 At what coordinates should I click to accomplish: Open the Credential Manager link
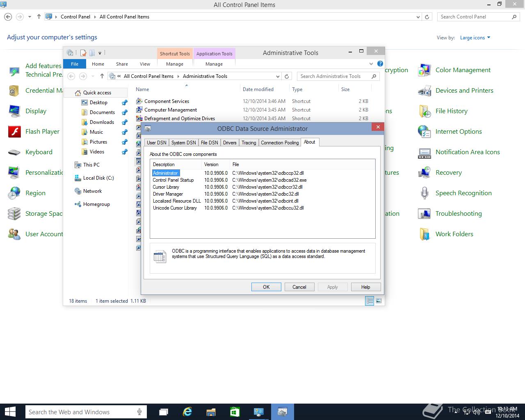click(44, 91)
